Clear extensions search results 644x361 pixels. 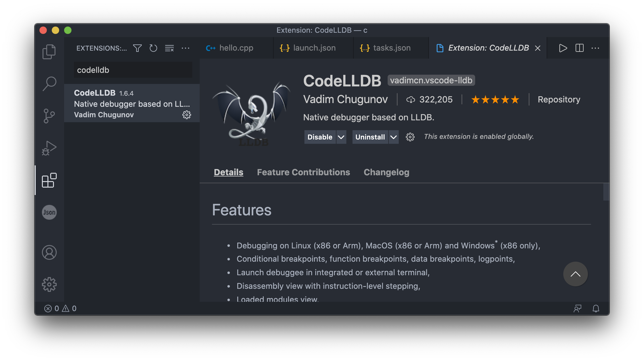(169, 48)
